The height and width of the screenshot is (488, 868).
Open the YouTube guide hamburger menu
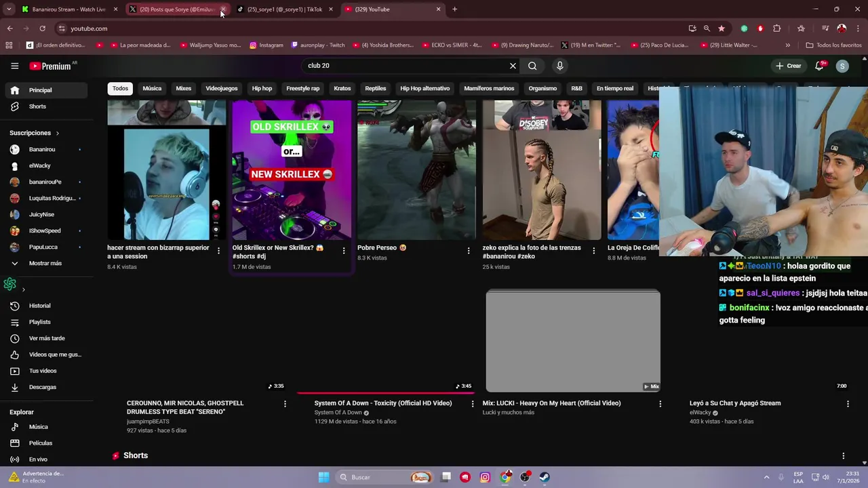pyautogui.click(x=14, y=66)
